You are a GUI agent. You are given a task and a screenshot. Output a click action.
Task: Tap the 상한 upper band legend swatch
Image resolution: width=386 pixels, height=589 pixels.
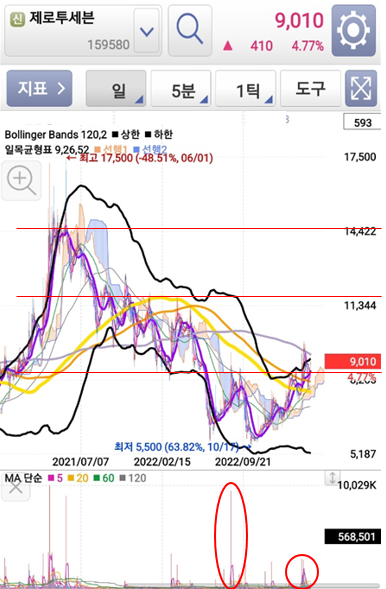pyautogui.click(x=115, y=134)
